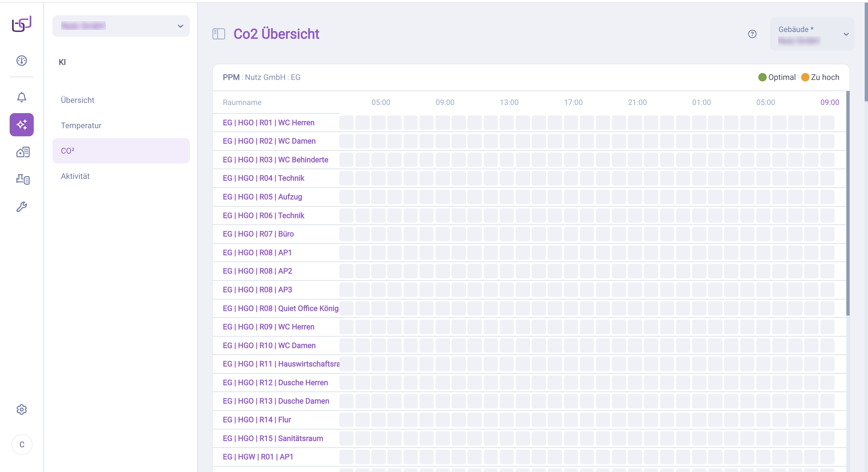Select the CO² menu item
The height and width of the screenshot is (472, 868).
pyautogui.click(x=121, y=151)
